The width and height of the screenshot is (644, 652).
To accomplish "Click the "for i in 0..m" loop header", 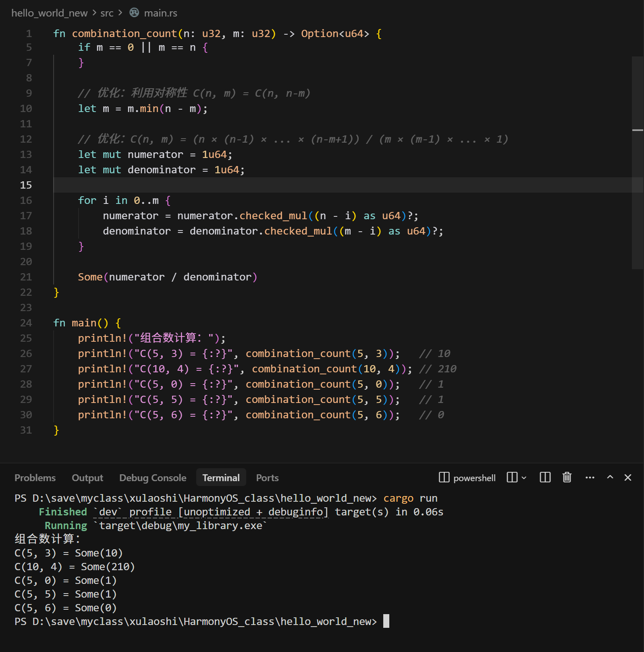I will click(118, 200).
